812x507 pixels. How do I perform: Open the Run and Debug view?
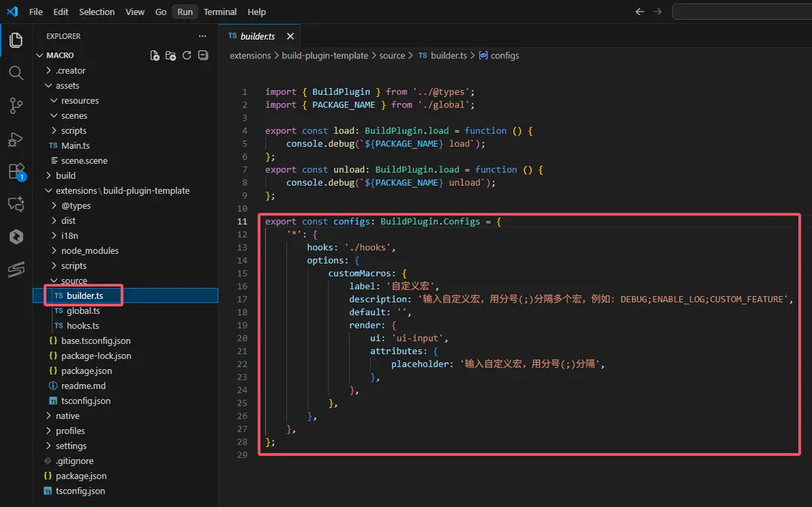point(16,139)
